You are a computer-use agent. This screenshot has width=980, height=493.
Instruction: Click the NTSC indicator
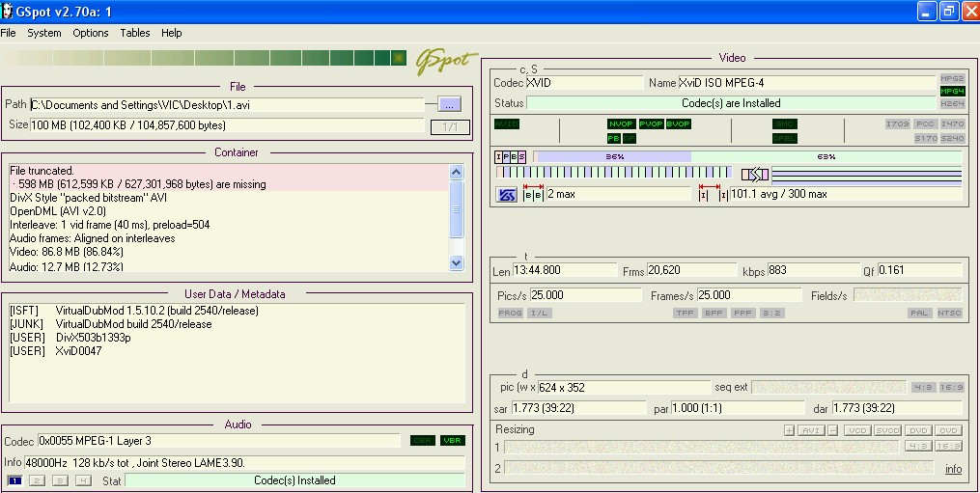(949, 313)
